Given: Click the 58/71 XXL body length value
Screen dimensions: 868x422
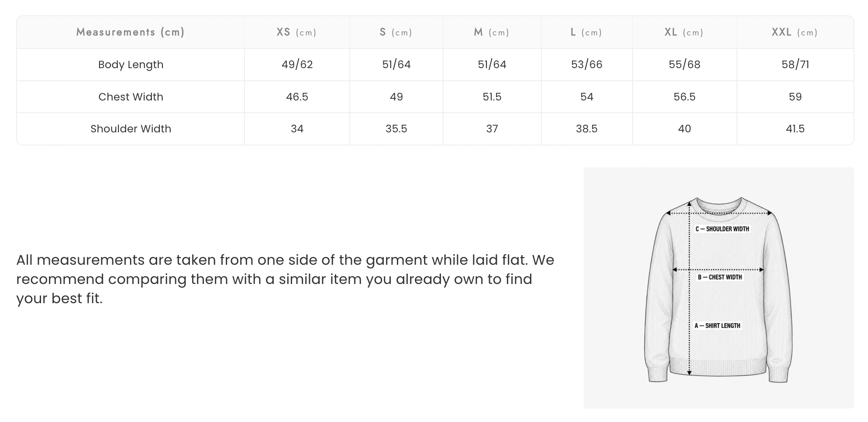Looking at the screenshot, I should (x=795, y=65).
